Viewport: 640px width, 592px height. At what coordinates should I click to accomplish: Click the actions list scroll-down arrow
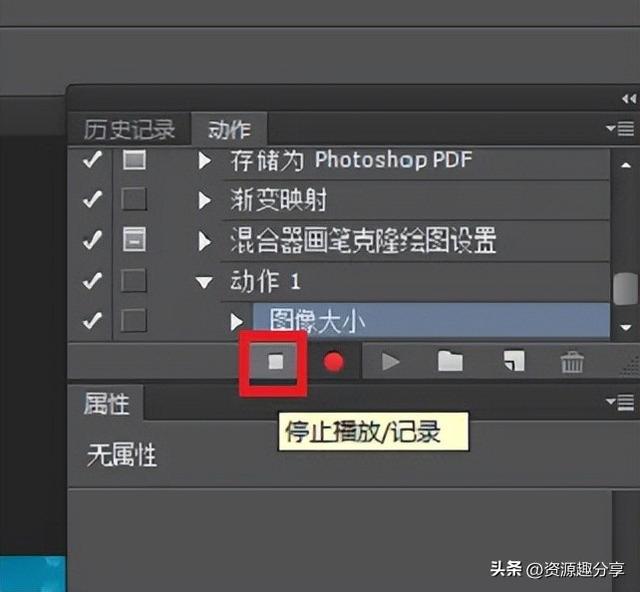(x=625, y=327)
